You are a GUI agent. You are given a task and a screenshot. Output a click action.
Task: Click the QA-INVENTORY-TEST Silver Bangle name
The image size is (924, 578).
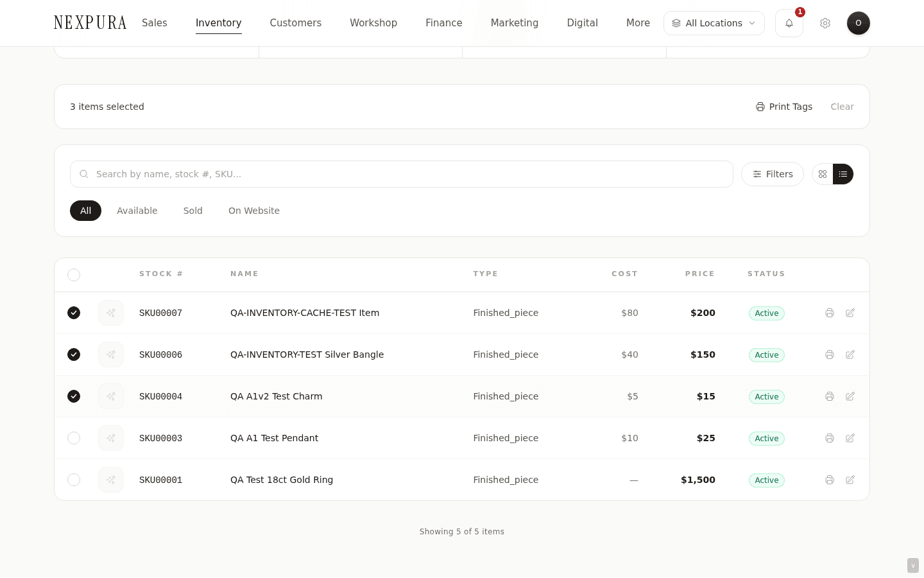(307, 355)
